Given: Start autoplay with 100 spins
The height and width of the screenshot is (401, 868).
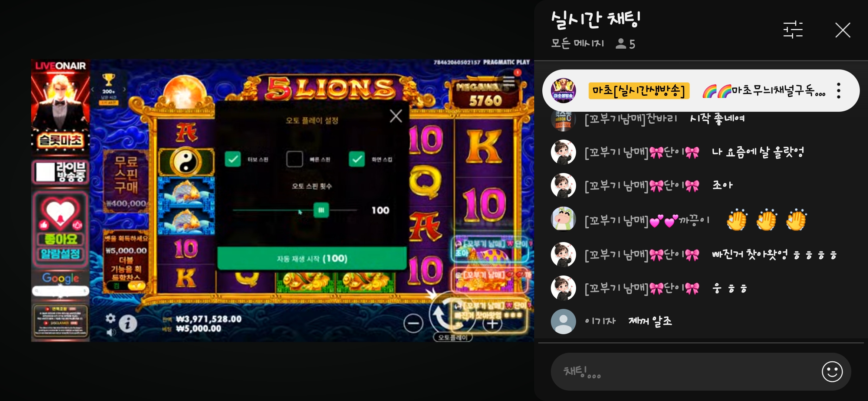Looking at the screenshot, I should 312,258.
